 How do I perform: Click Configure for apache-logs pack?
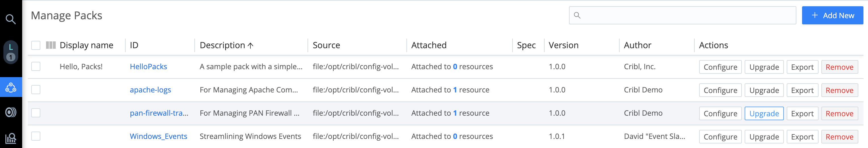[x=720, y=90]
